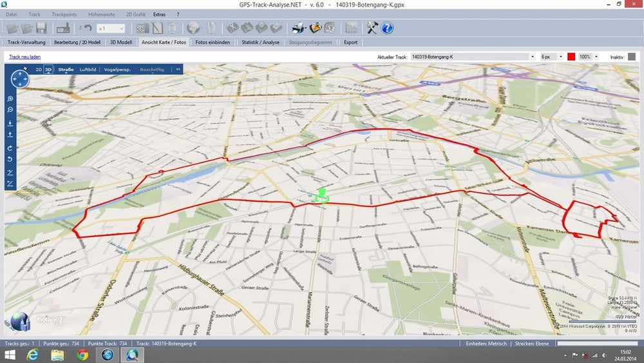Zoom out using the map magnifier minus
Image resolution: width=644 pixels, height=363 pixels.
coord(10,110)
